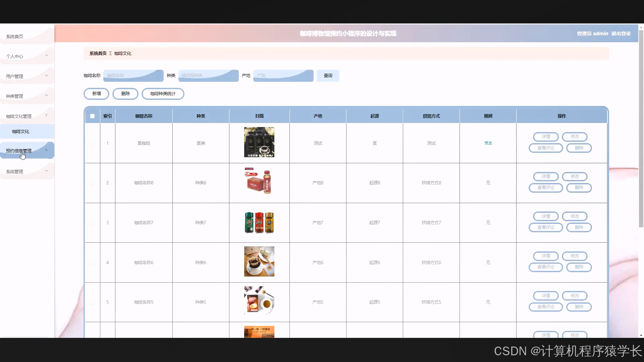
Task: Open cover image of 咖啡名称8
Action: tap(259, 182)
